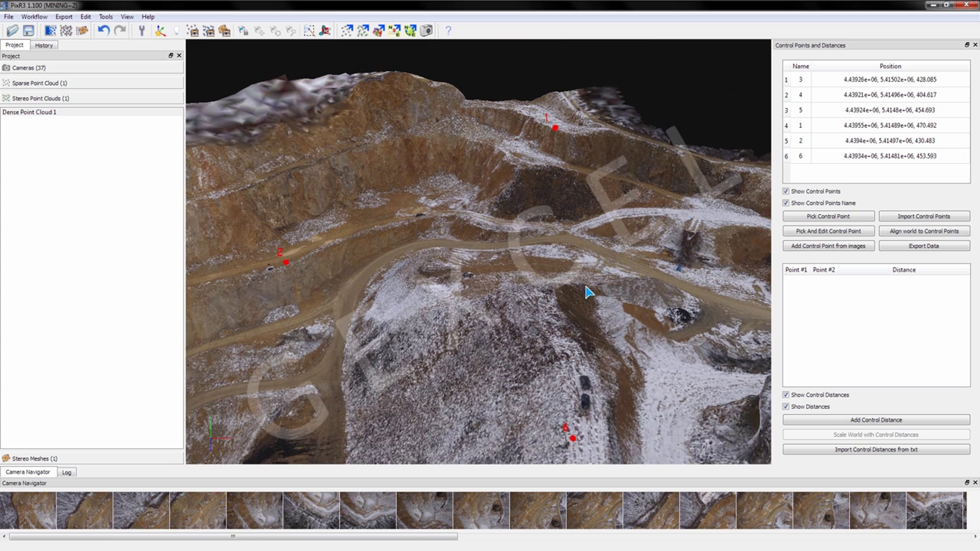980x551 pixels.
Task: Click the open project folder icon
Action: [x=13, y=31]
